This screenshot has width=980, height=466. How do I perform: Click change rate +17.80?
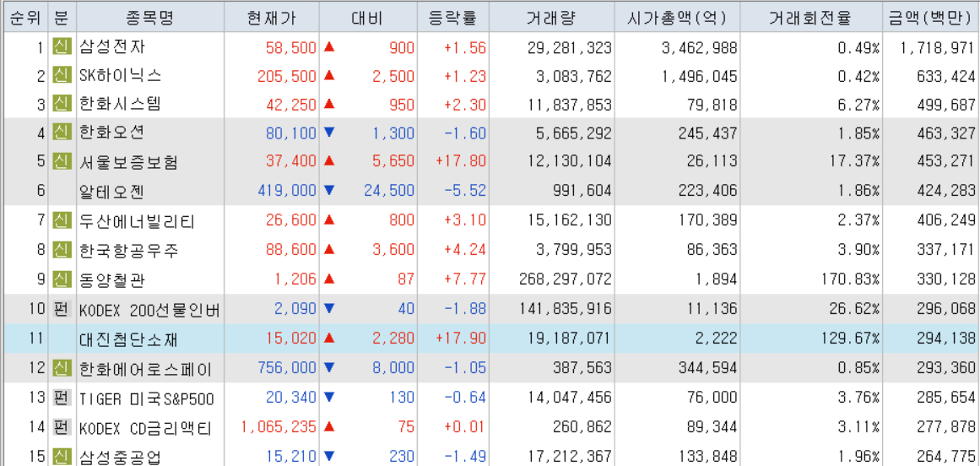(461, 162)
